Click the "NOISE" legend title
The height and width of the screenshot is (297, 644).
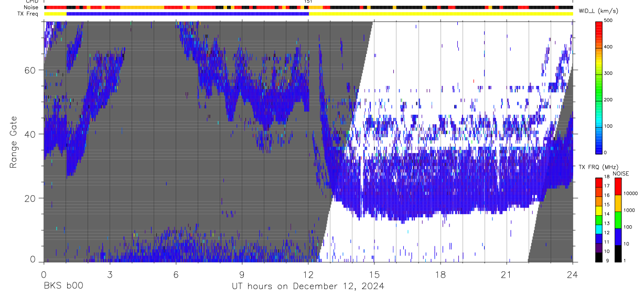[621, 173]
